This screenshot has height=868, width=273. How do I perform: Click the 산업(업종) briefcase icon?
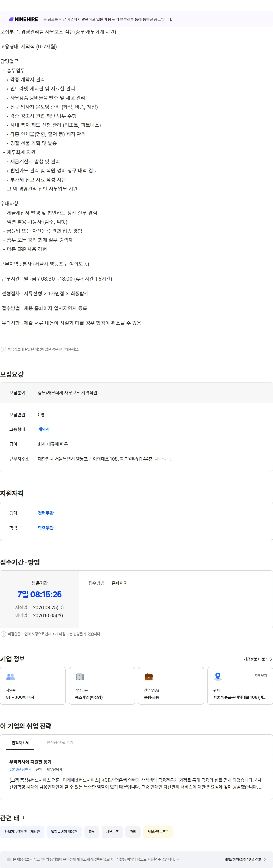coord(148,676)
